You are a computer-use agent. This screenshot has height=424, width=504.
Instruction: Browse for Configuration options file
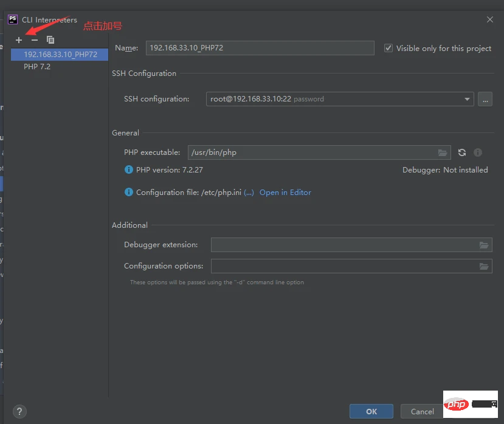tap(485, 266)
